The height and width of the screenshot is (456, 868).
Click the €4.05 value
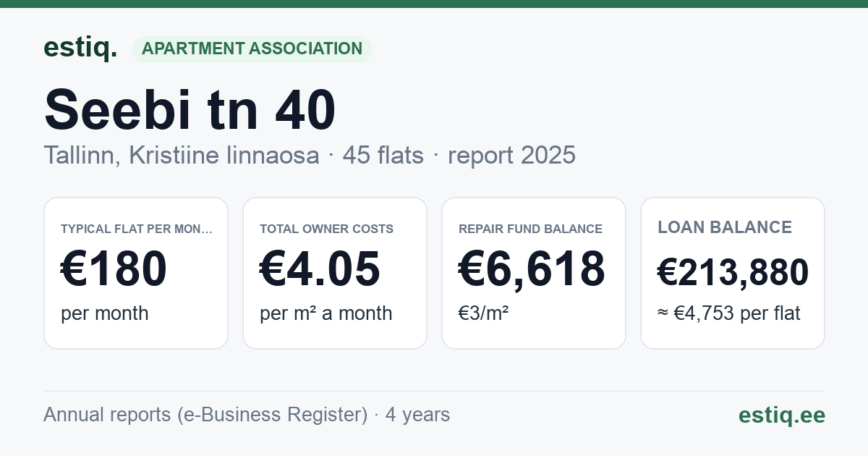click(x=320, y=269)
